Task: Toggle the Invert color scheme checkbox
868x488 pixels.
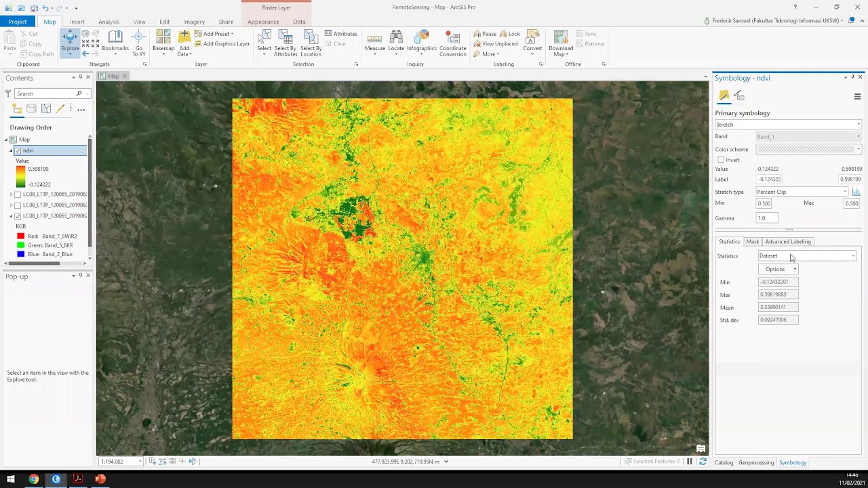Action: click(721, 160)
